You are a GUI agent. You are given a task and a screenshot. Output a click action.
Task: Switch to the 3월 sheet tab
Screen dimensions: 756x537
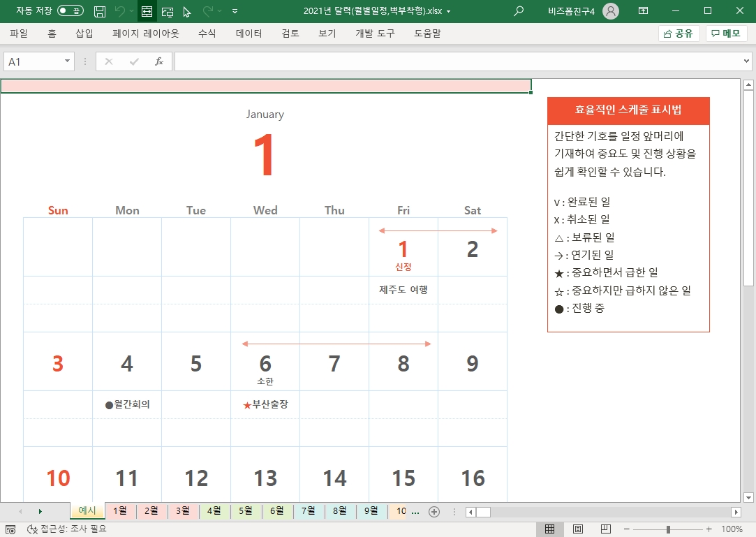[182, 511]
